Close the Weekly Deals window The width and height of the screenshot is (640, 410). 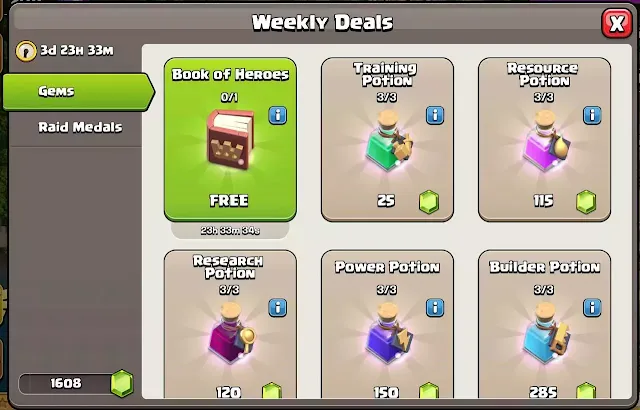click(617, 23)
